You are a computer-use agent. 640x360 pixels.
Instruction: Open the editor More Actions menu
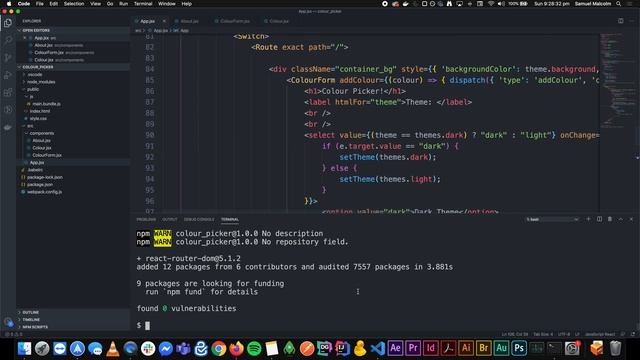[x=631, y=21]
